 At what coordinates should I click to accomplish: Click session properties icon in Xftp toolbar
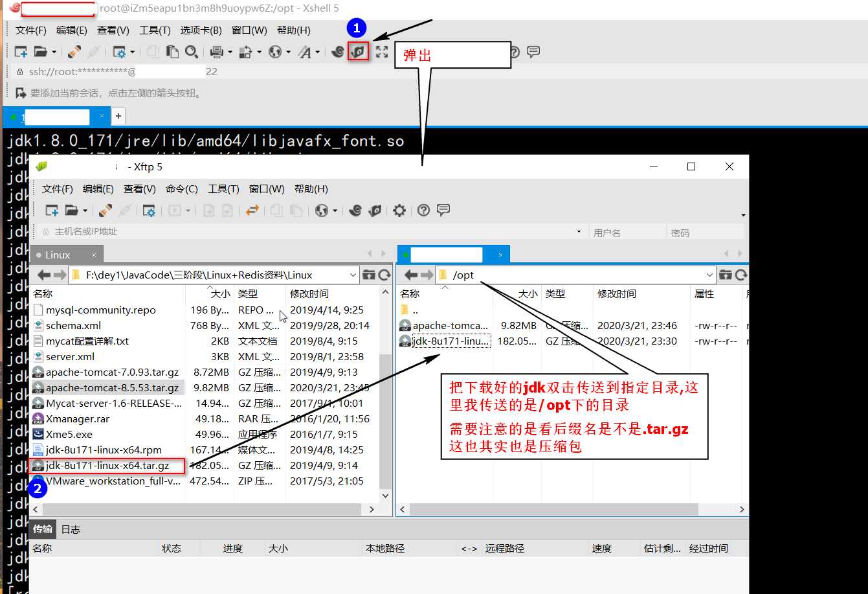pyautogui.click(x=149, y=211)
